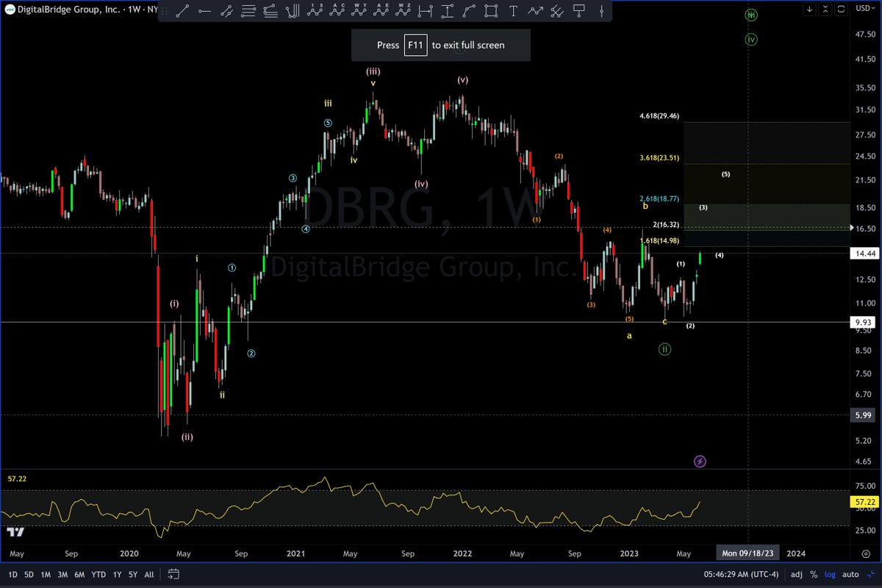Select the 4.618(29.46) Fib level label
Screen dimensions: 882x588
659,116
